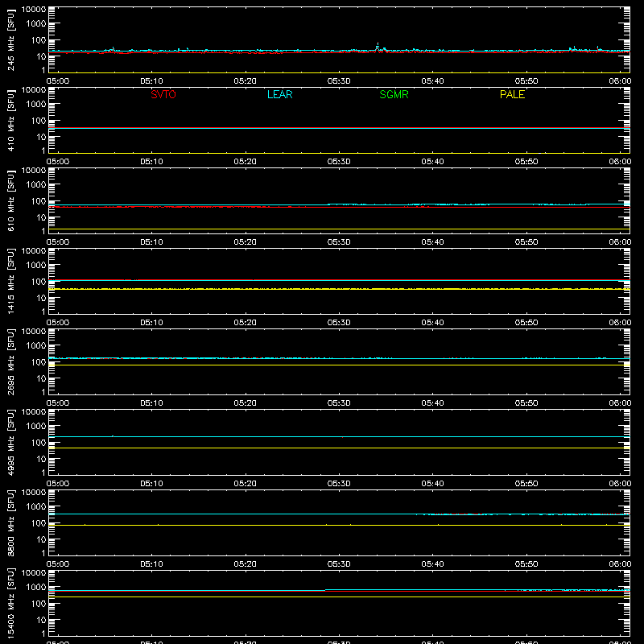Click 05:10 time label under 8800 MHz panel
Image resolution: width=644 pixels, height=644 pixels.
pos(151,564)
